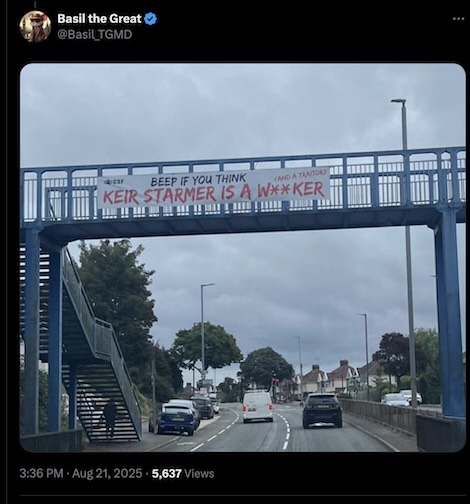Viewport: 470px width, 504px height.
Task: Click the blue verified checkmark badge
Action: (150, 19)
